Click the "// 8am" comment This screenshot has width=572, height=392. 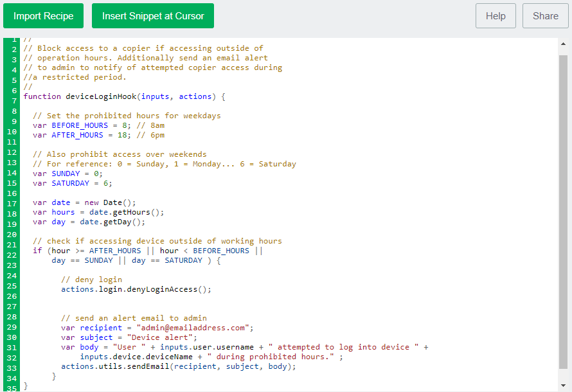point(150,125)
